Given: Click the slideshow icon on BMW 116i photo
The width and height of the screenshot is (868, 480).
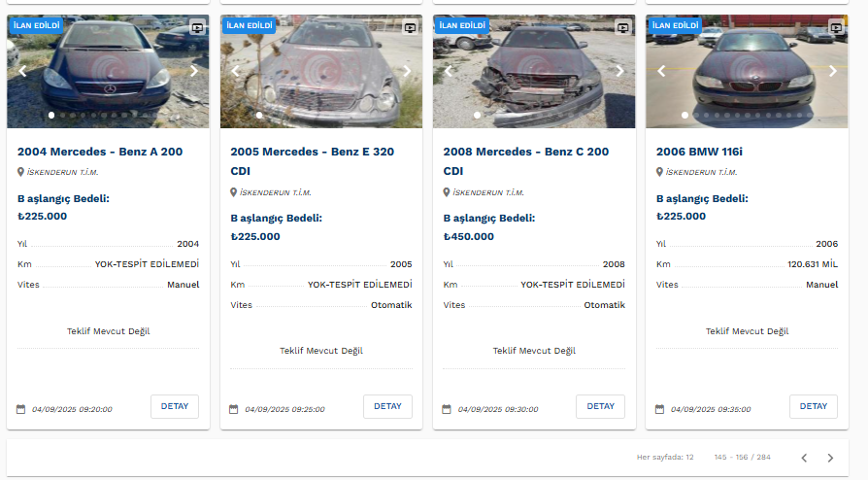Looking at the screenshot, I should tap(837, 29).
